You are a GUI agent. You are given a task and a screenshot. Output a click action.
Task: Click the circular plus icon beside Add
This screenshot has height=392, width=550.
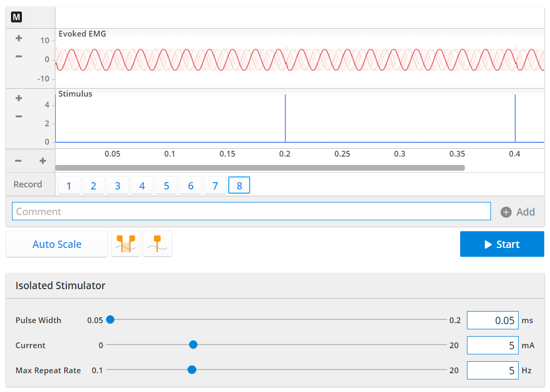coord(506,211)
